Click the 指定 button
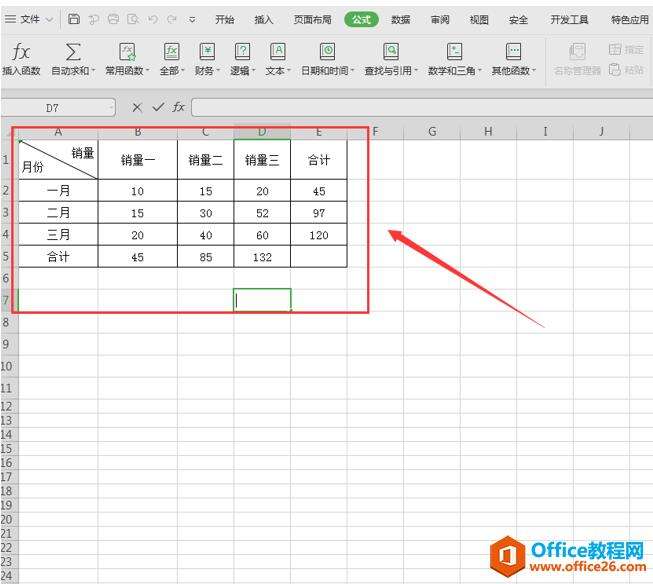Viewport: 653px width, 584px height. click(626, 49)
